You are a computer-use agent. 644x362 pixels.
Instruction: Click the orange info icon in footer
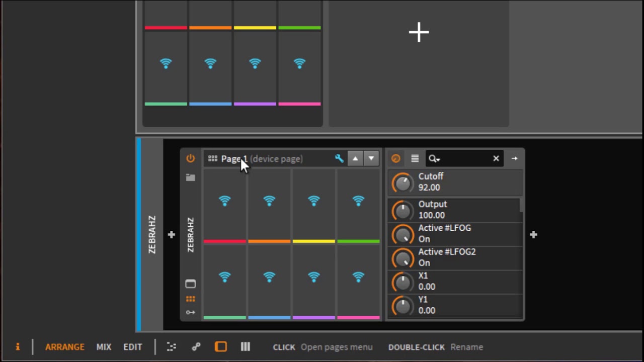click(x=18, y=347)
